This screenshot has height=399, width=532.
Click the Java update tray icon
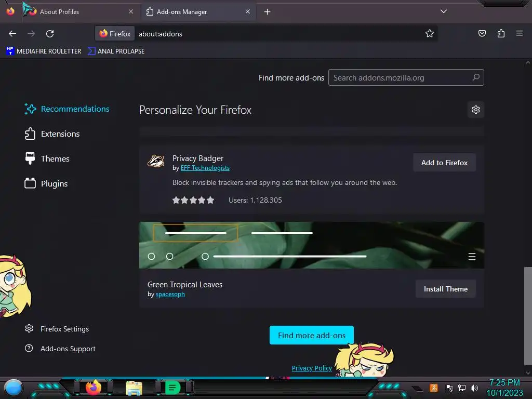(434, 388)
